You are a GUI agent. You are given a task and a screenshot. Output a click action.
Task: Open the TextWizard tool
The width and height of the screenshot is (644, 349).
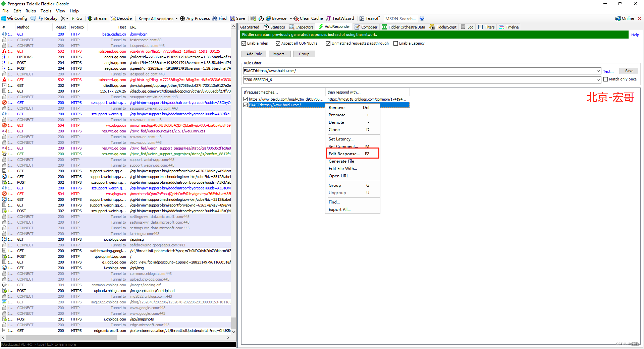[x=340, y=18]
